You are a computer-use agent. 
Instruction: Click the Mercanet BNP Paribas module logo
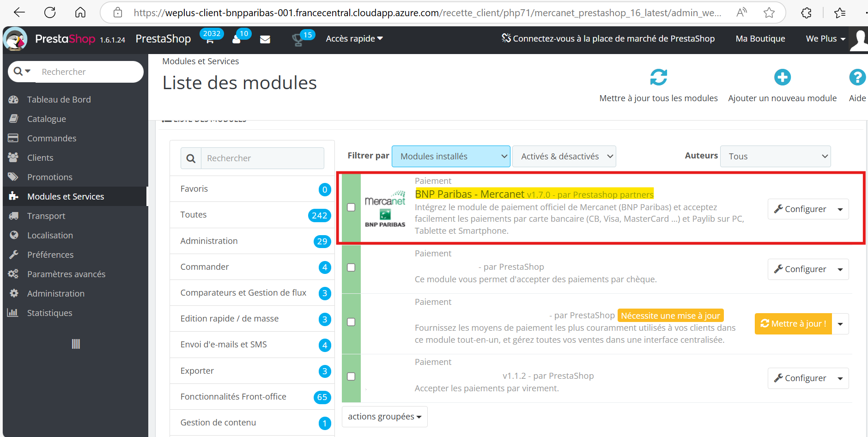click(385, 209)
